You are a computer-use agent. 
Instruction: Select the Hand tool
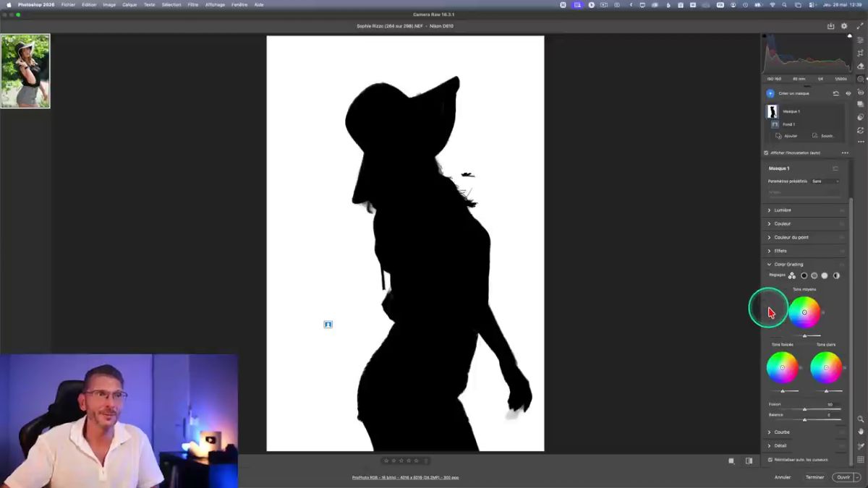click(x=860, y=432)
